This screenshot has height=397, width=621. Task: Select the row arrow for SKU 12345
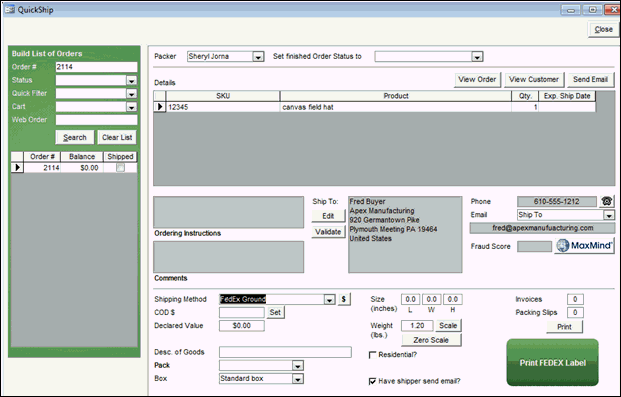[x=160, y=107]
